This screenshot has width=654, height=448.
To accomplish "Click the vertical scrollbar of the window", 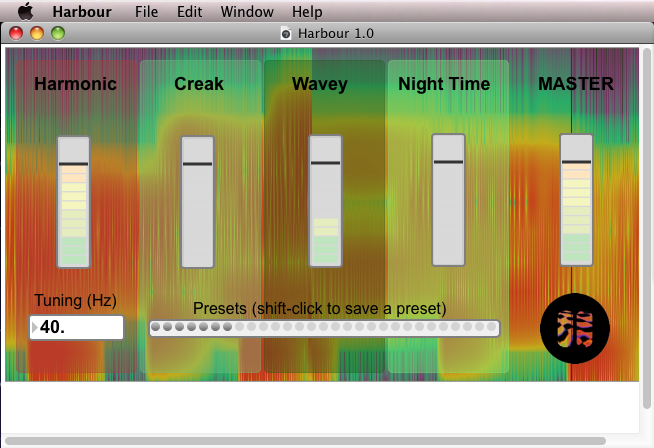I will pyautogui.click(x=647, y=228).
